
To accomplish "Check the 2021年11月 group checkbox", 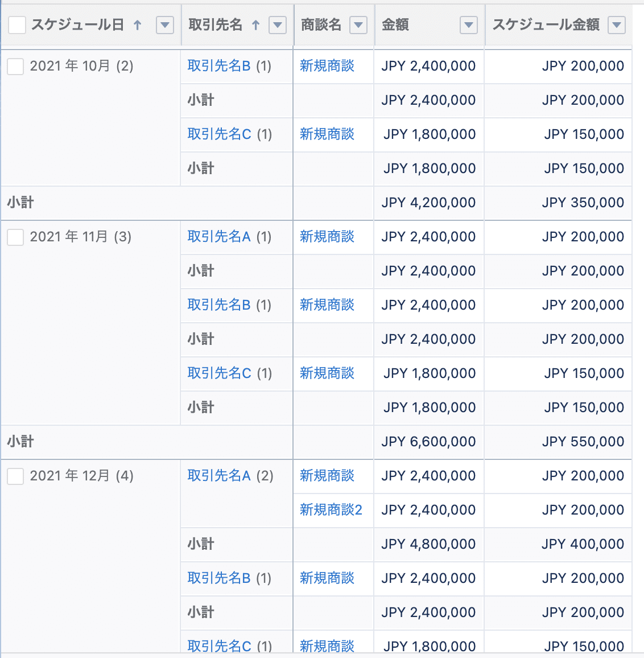I will (x=15, y=237).
